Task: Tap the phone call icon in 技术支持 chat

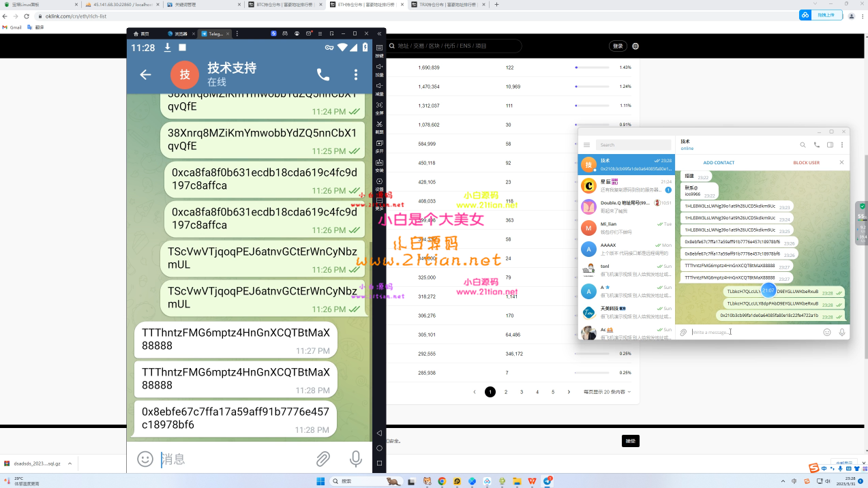Action: pos(323,75)
